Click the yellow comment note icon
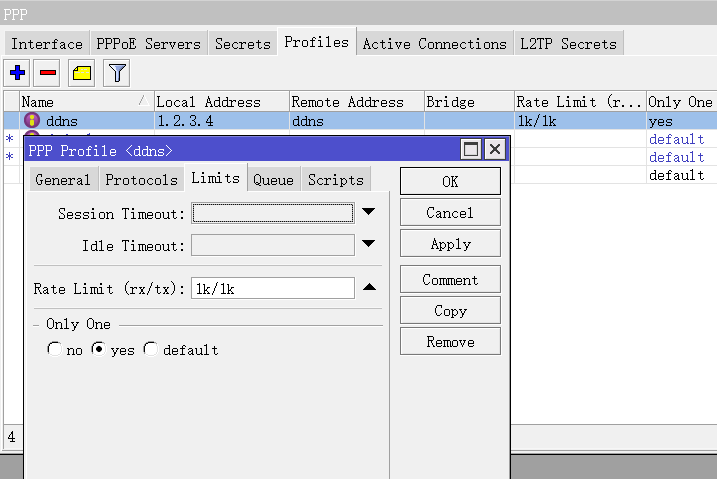 pyautogui.click(x=82, y=73)
